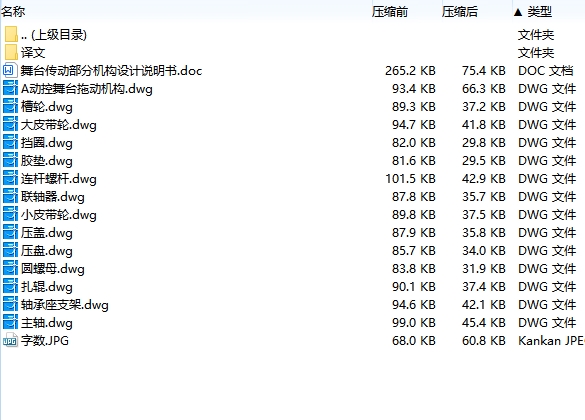
Task: Click the DWG icon next to 小皮带轮.dwg
Action: click(x=10, y=214)
